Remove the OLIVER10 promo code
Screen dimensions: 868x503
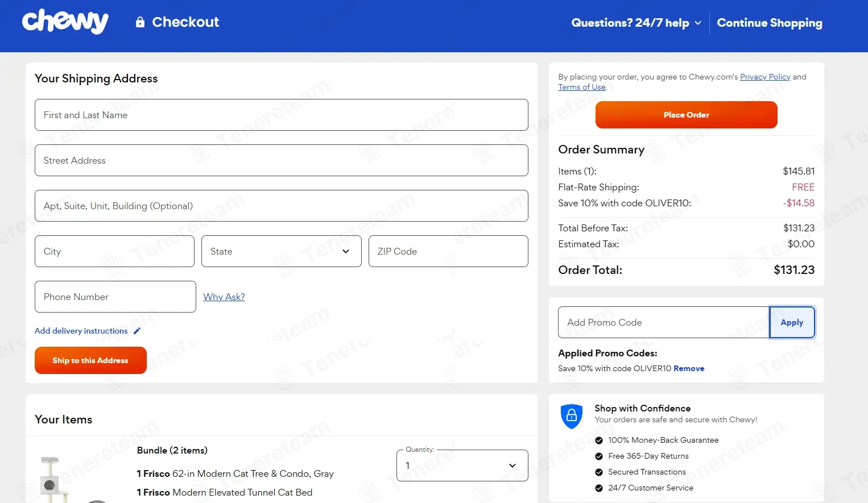point(689,368)
